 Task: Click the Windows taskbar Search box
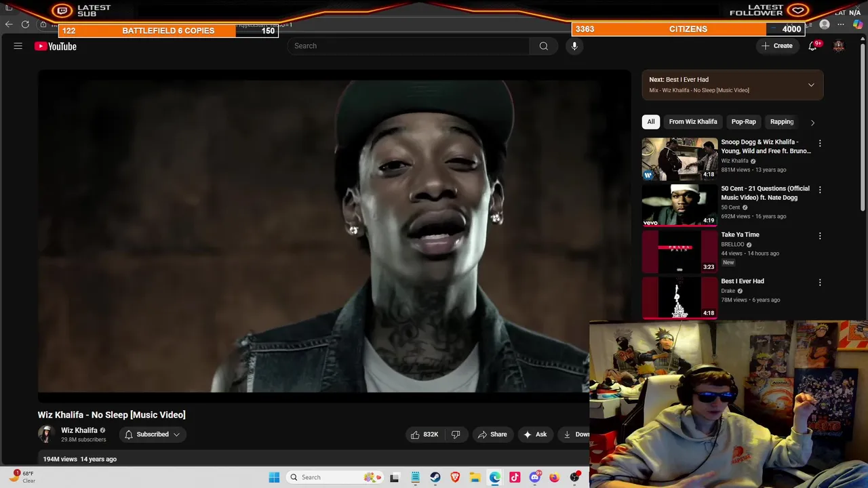pos(334,477)
